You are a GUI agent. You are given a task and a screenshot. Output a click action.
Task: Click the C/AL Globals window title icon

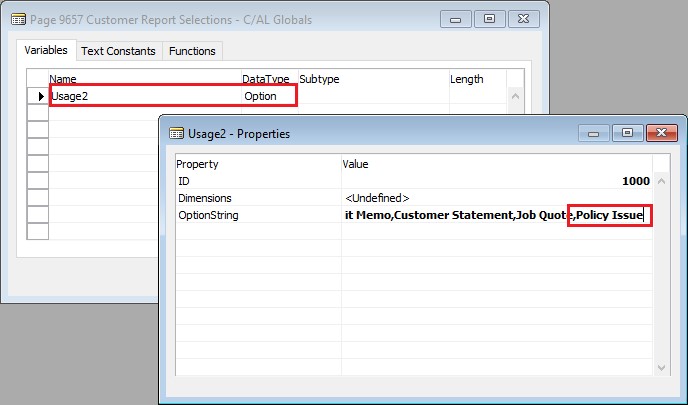18,18
